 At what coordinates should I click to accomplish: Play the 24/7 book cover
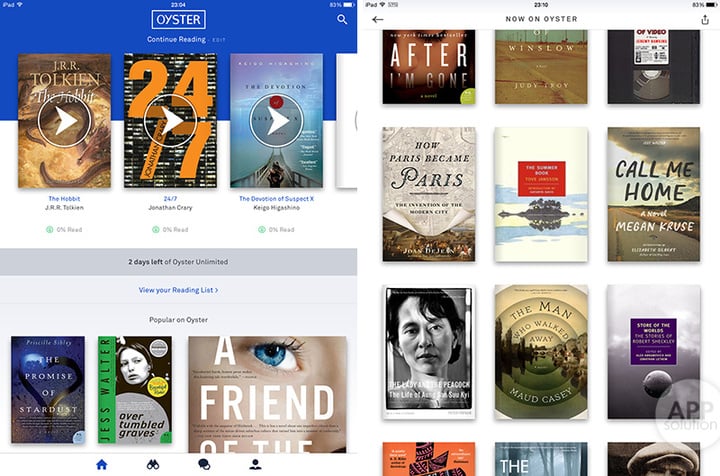(x=170, y=121)
